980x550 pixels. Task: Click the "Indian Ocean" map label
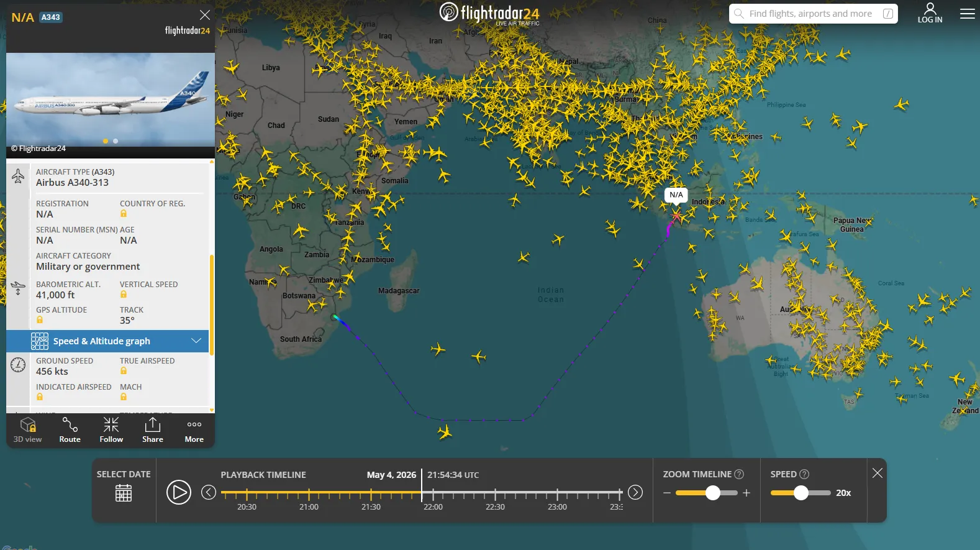point(551,295)
